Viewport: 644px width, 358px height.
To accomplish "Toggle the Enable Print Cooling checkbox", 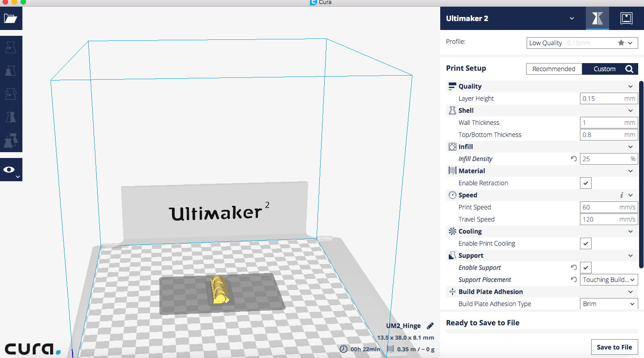I will tap(586, 243).
